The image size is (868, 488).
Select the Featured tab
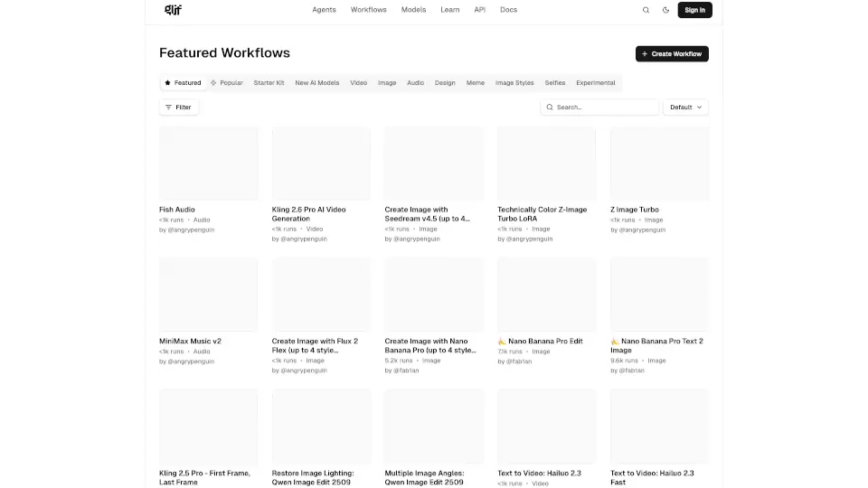pyautogui.click(x=183, y=83)
